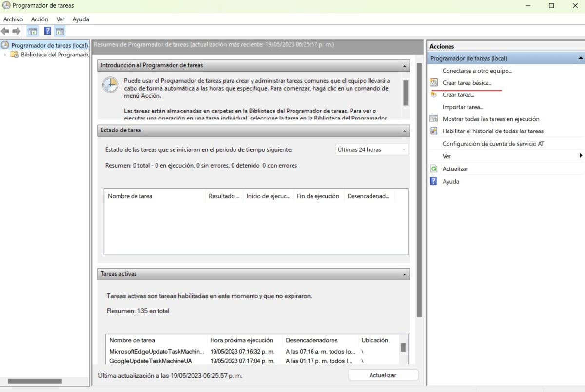Open Ayuda via the blue question mark toolbar icon

click(x=47, y=31)
